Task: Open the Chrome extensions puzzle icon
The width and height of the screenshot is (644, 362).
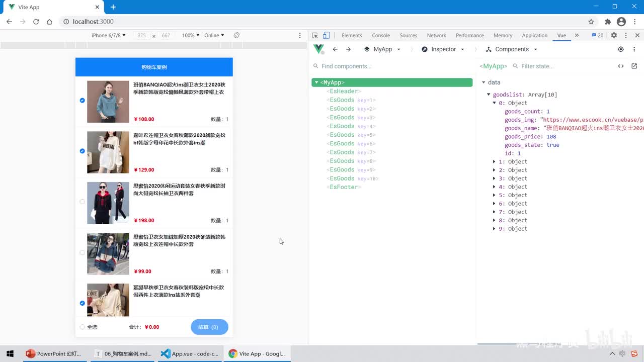Action: pos(608,22)
